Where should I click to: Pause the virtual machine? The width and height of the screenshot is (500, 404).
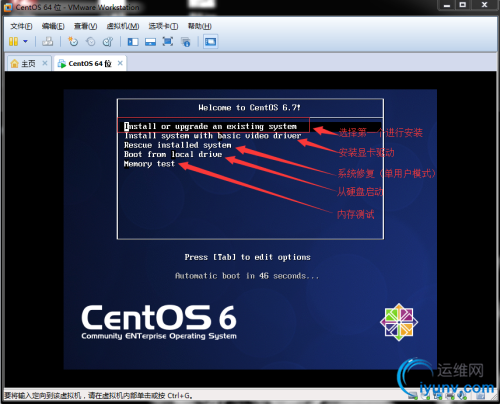click(13, 42)
